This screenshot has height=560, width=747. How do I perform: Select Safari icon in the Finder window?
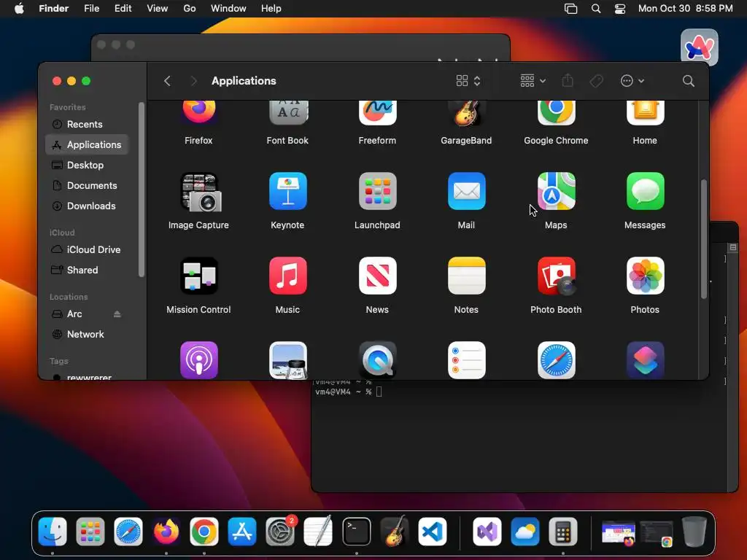pos(556,360)
